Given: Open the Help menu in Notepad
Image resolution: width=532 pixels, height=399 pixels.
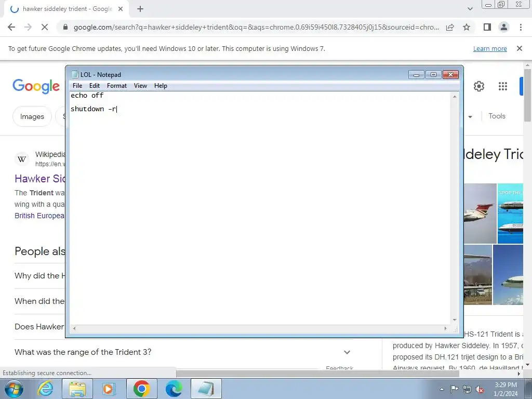Looking at the screenshot, I should click(161, 86).
